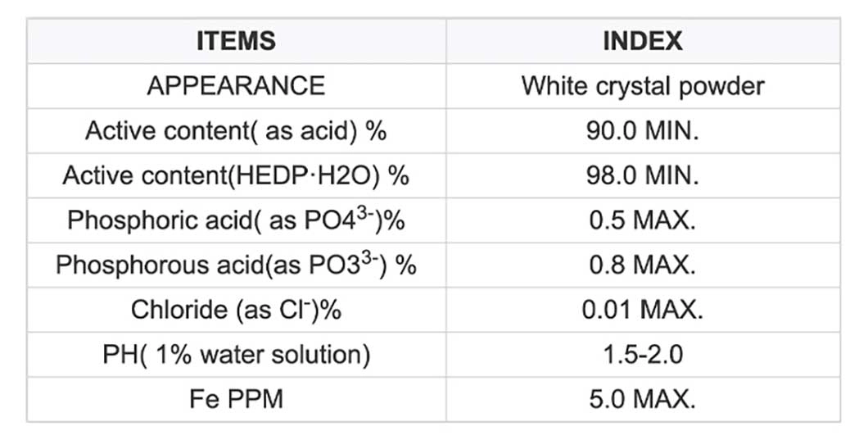Click the 'White crystal powder' value

click(642, 86)
